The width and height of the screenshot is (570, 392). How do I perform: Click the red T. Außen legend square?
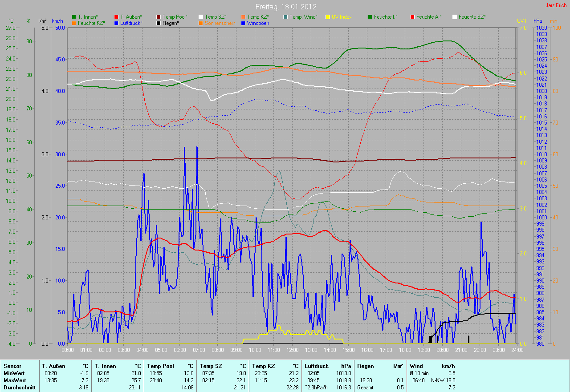[117, 17]
